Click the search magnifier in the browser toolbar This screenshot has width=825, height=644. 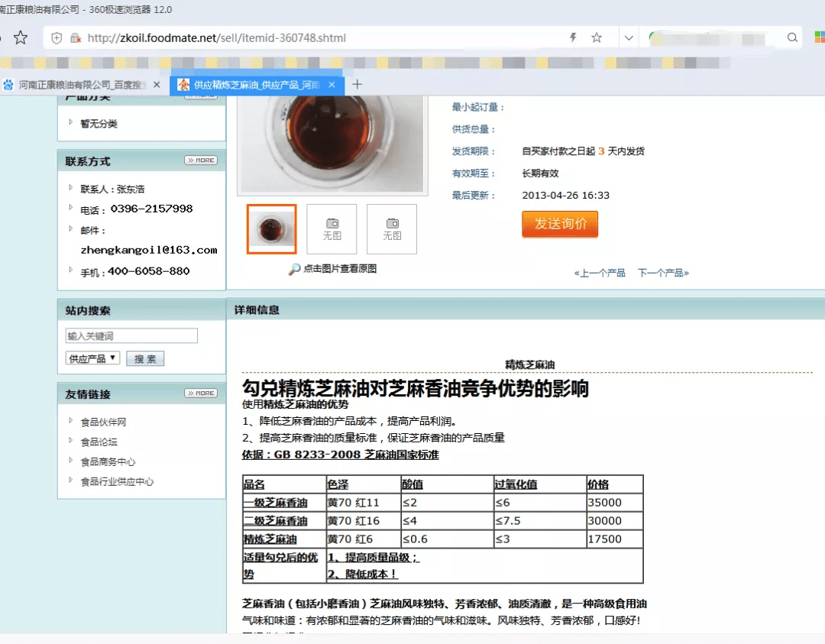792,37
